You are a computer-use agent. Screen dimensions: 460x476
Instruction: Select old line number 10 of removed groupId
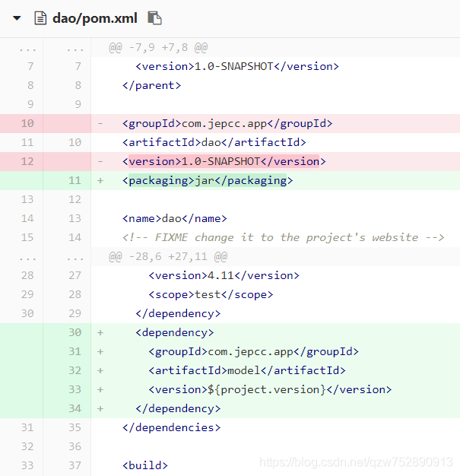(27, 123)
